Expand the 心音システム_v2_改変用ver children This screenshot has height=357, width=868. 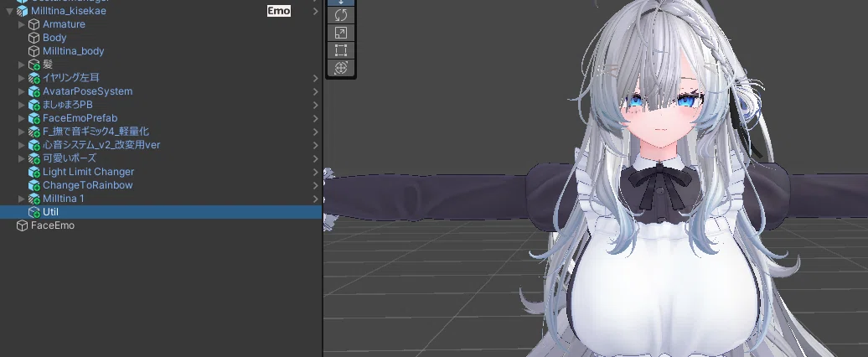pos(22,145)
